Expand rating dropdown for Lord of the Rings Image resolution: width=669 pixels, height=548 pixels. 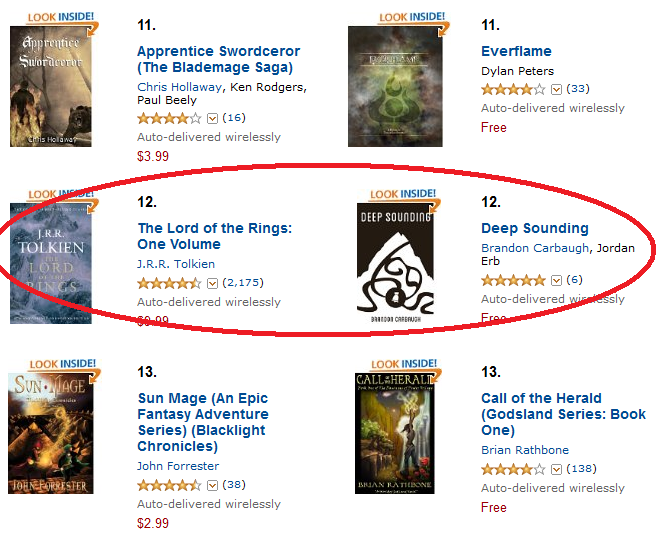212,283
